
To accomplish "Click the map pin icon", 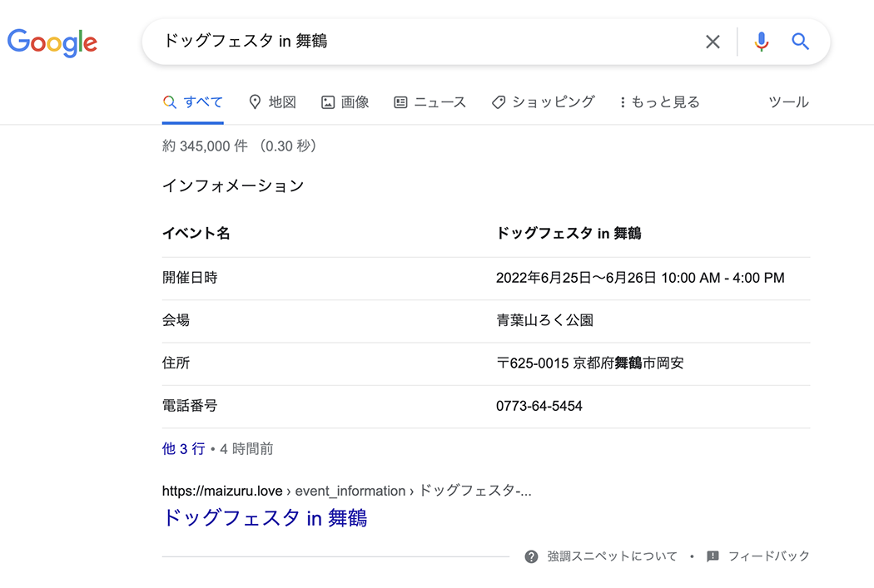I will pos(256,102).
